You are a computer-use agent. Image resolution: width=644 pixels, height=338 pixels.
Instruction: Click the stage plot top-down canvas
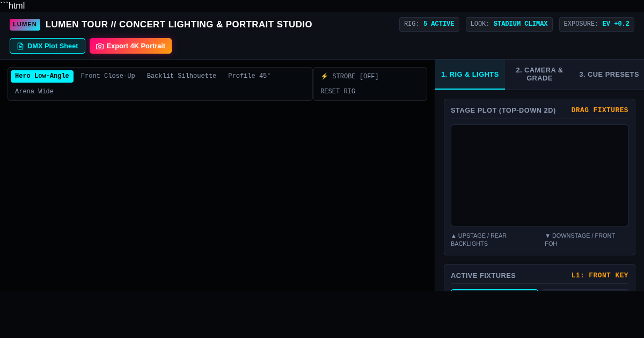[539, 175]
